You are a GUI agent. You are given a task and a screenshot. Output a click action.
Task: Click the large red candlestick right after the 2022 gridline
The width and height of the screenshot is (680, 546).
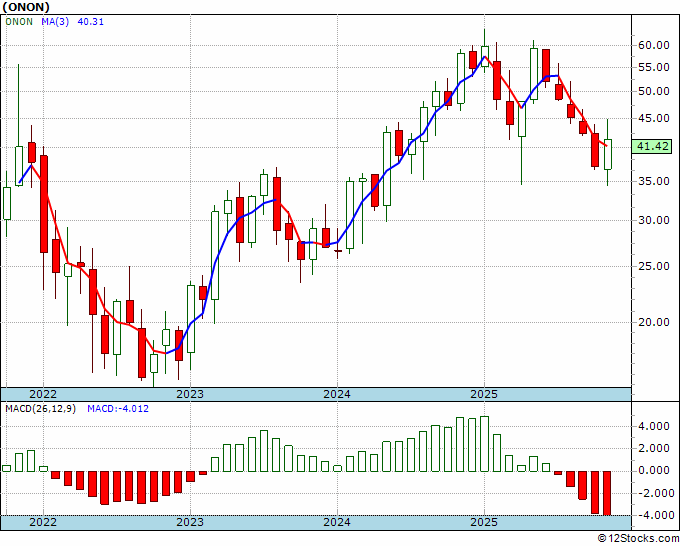point(44,204)
